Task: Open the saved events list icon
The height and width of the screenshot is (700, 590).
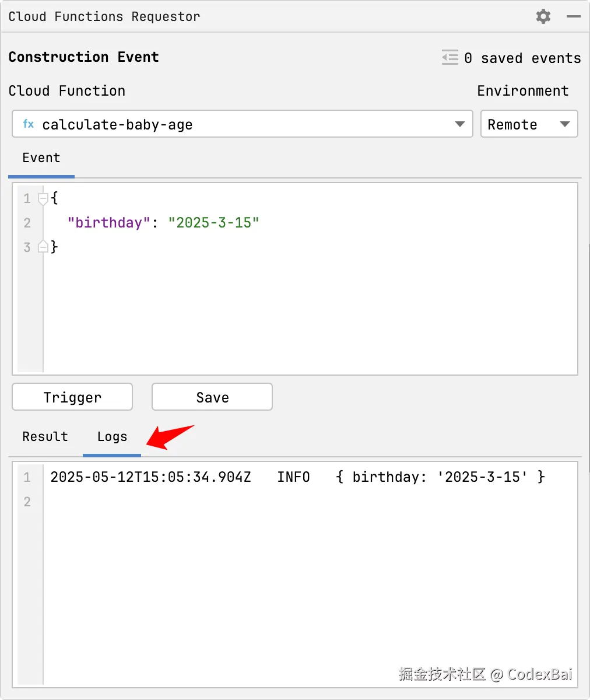Action: point(450,58)
